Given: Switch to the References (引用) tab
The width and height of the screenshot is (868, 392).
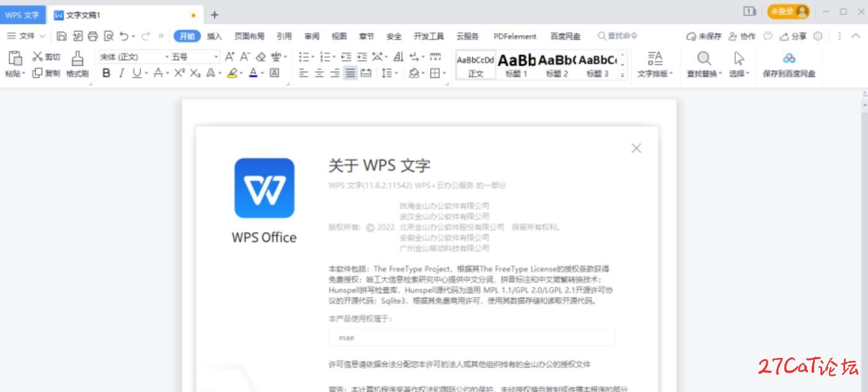Looking at the screenshot, I should click(284, 36).
